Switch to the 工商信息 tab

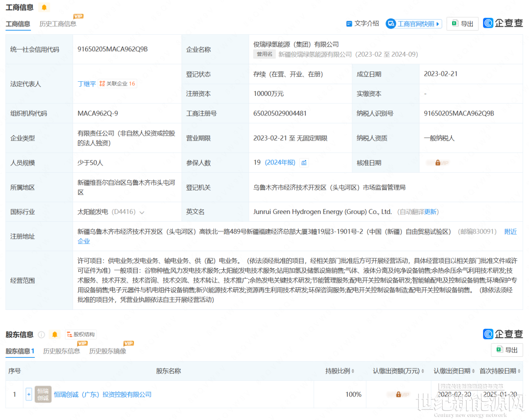(x=18, y=23)
